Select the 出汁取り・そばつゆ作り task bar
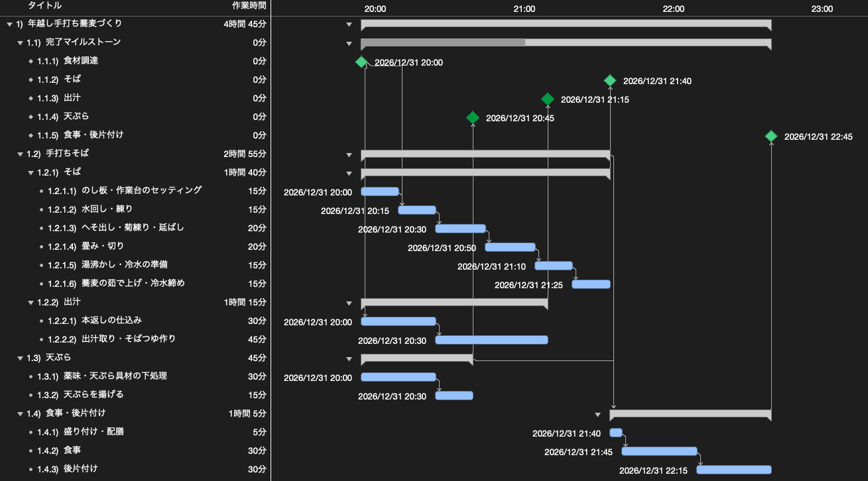The height and width of the screenshot is (481, 868). click(492, 340)
